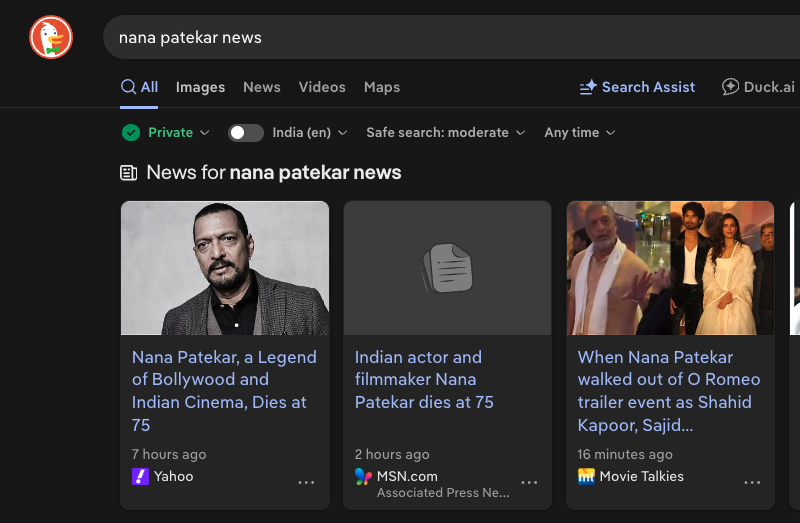The height and width of the screenshot is (523, 800).
Task: Click the magnifier icon in the All tab
Action: coord(129,87)
